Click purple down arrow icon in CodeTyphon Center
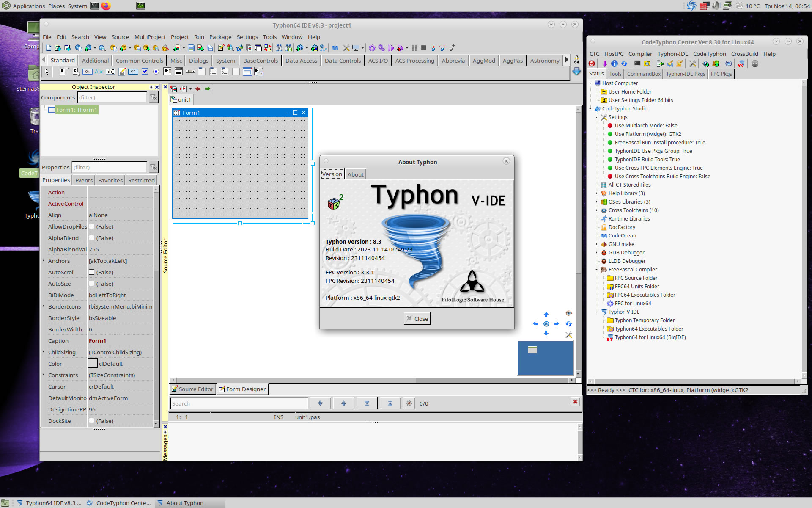The image size is (812, 508). [605, 63]
